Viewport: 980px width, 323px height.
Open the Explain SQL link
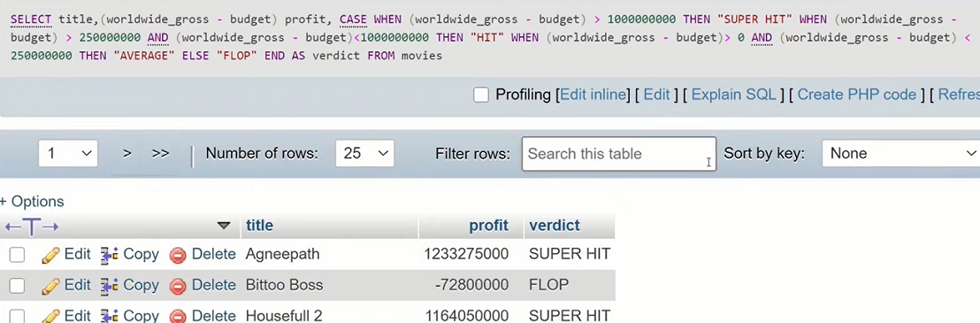click(734, 95)
